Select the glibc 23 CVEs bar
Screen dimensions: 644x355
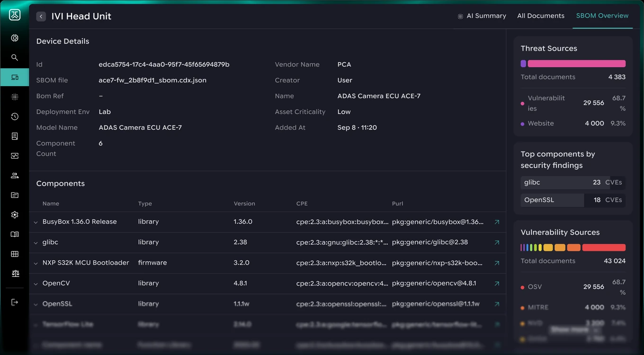pos(573,182)
